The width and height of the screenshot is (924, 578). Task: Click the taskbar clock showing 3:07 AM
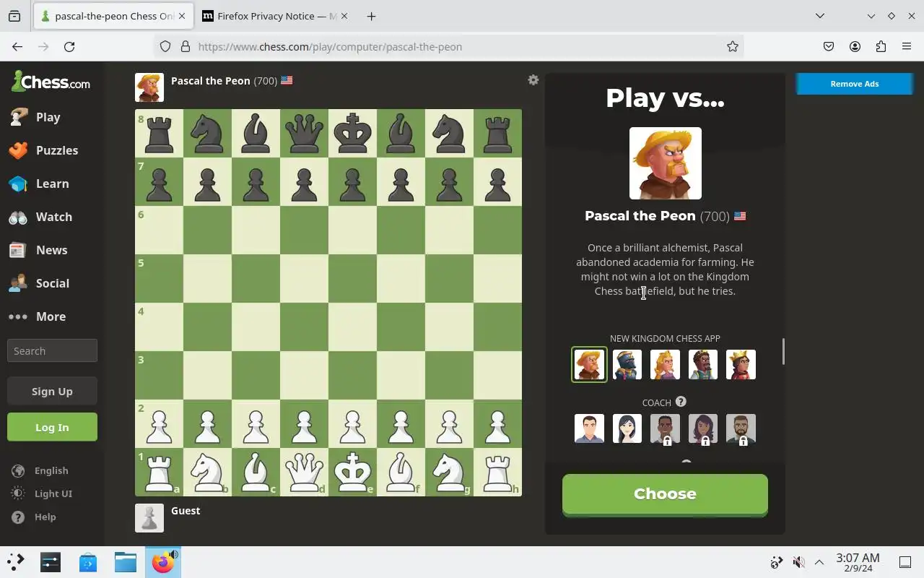click(858, 562)
